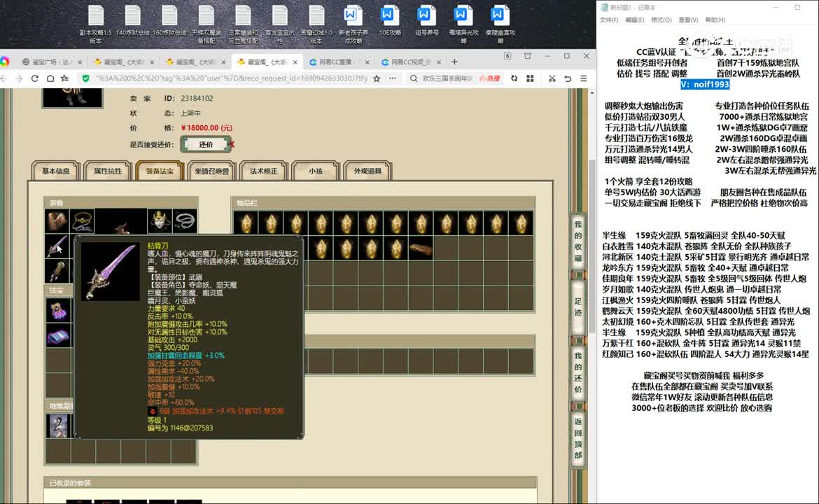This screenshot has width=819, height=504.
Task: Open the browser hamburger main menu
Action: (583, 78)
